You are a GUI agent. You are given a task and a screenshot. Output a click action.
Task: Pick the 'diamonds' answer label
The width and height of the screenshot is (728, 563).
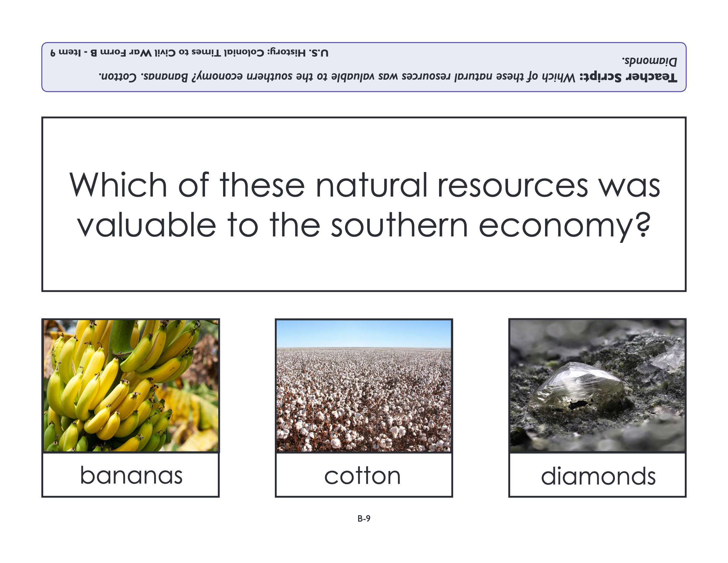598,476
